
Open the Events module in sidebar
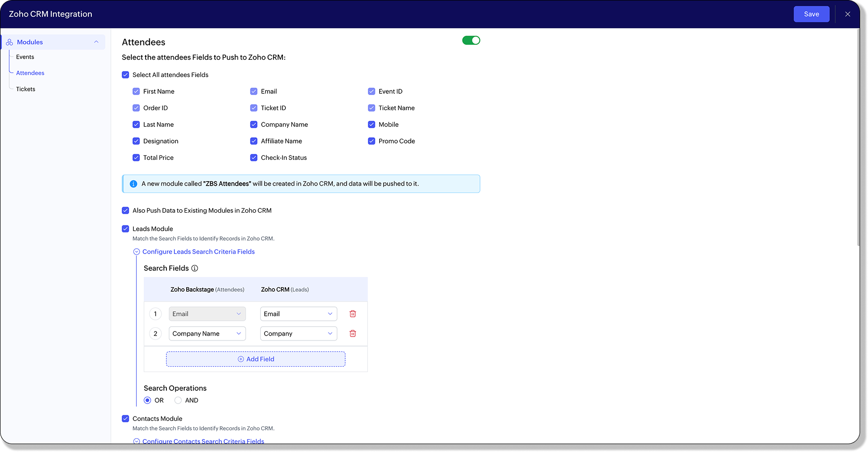[x=25, y=57]
